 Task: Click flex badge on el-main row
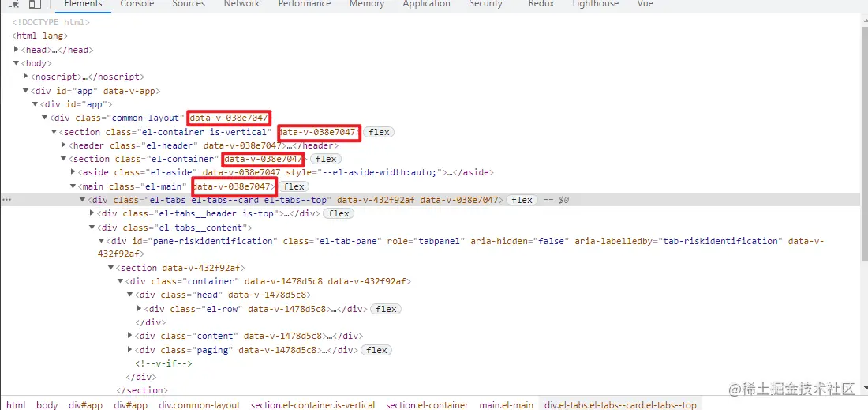click(x=294, y=186)
